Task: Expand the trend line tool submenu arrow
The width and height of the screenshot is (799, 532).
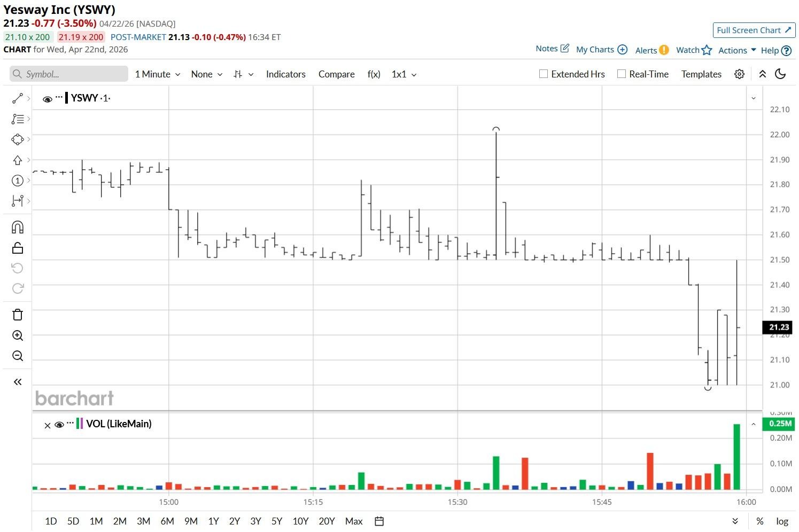Action: (28, 98)
